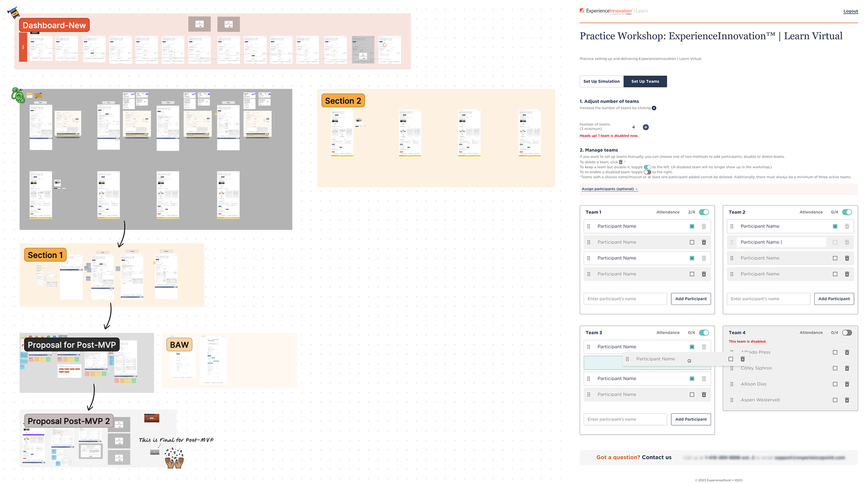Uncheck attendance for Team 2's first participant
Screen dimensions: 868x483
click(x=835, y=226)
